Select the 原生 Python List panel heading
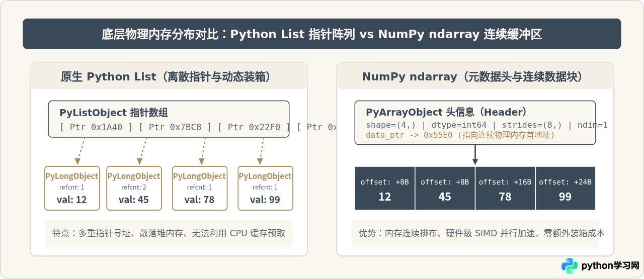Viewport: 644px width, 279px height. (x=169, y=76)
